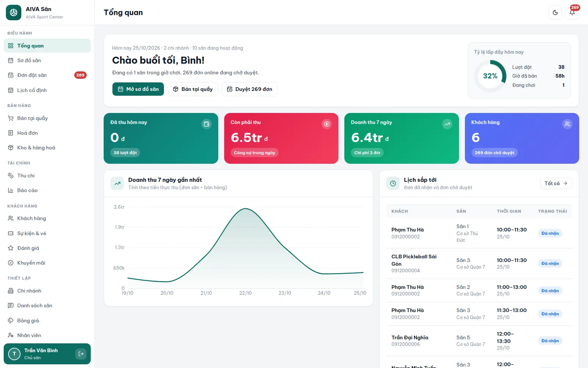Click Công nợ trong ngày chip

pyautogui.click(x=254, y=153)
